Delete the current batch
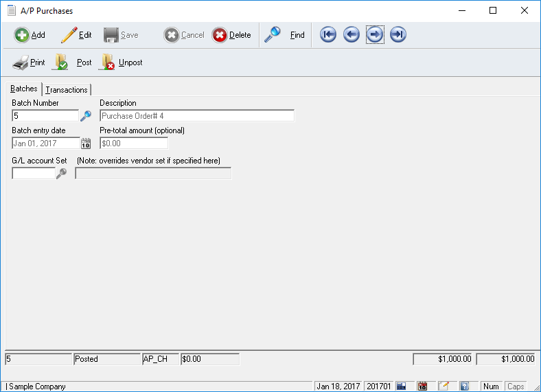This screenshot has width=541, height=392. click(x=231, y=35)
